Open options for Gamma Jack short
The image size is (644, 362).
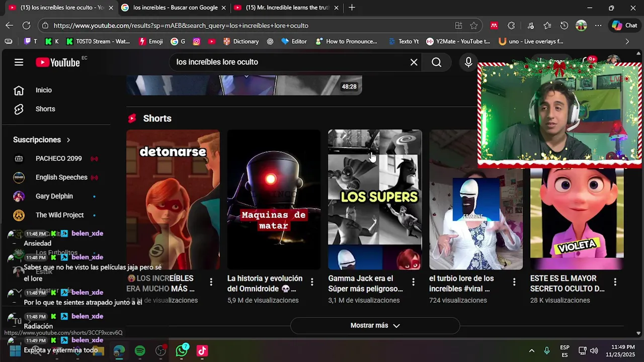[413, 283]
